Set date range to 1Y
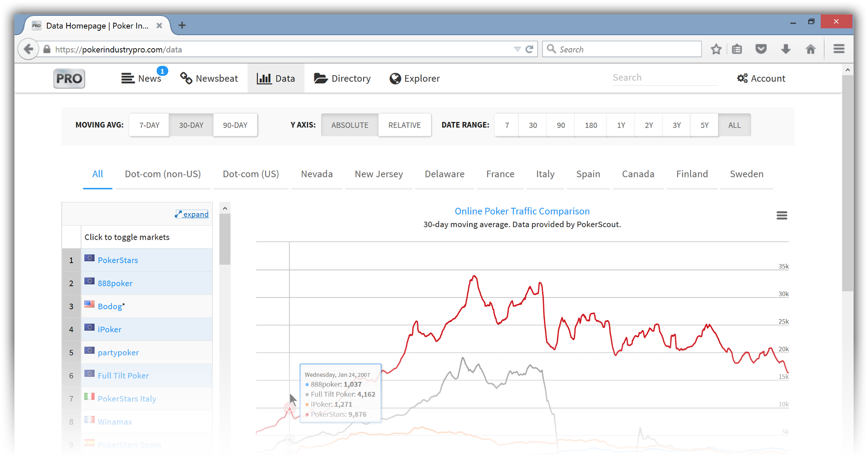Screen dimensions: 868x455 coord(621,125)
